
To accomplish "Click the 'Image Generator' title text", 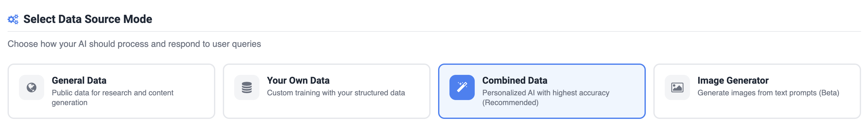I will (733, 81).
